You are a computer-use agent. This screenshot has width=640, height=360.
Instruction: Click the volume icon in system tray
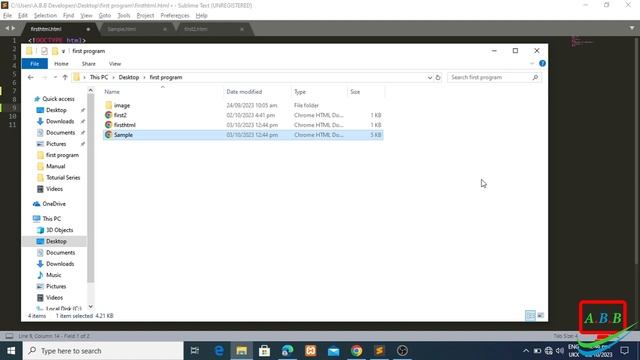point(560,351)
